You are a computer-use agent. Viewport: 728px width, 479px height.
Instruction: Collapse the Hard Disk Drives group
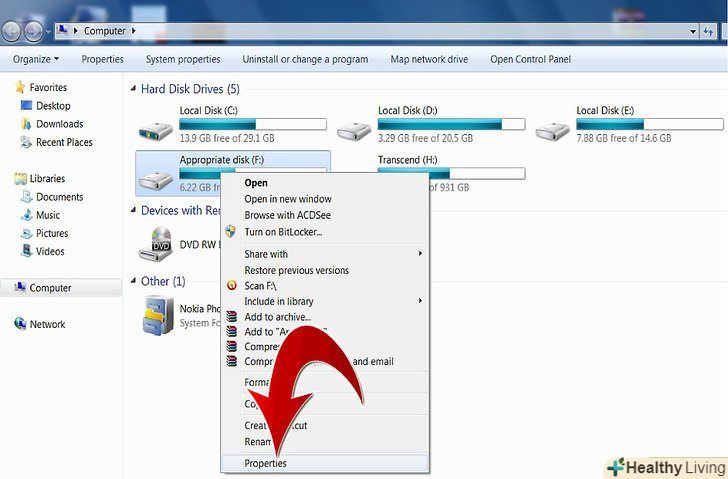pos(134,88)
